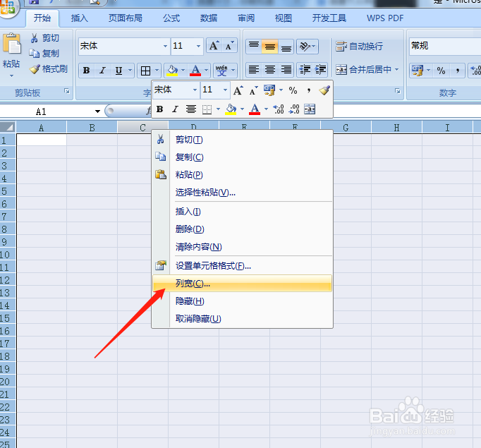Toggle Bold in the ribbon

coord(87,71)
